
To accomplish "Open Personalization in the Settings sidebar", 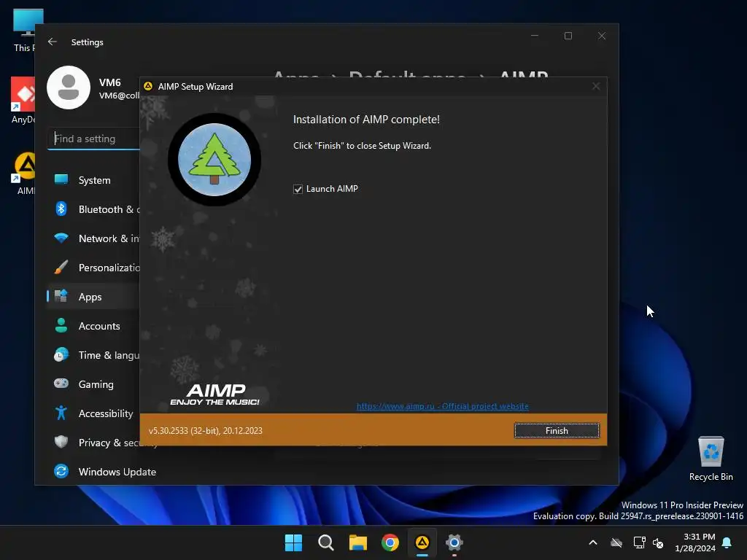I will (x=94, y=267).
